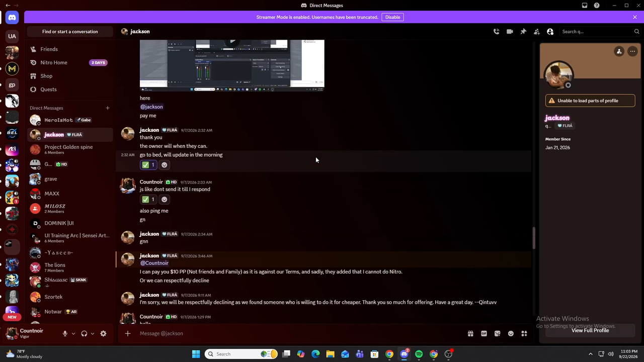This screenshot has width=644, height=362.
Task: Create a new DM with the plus icon
Action: tap(107, 108)
